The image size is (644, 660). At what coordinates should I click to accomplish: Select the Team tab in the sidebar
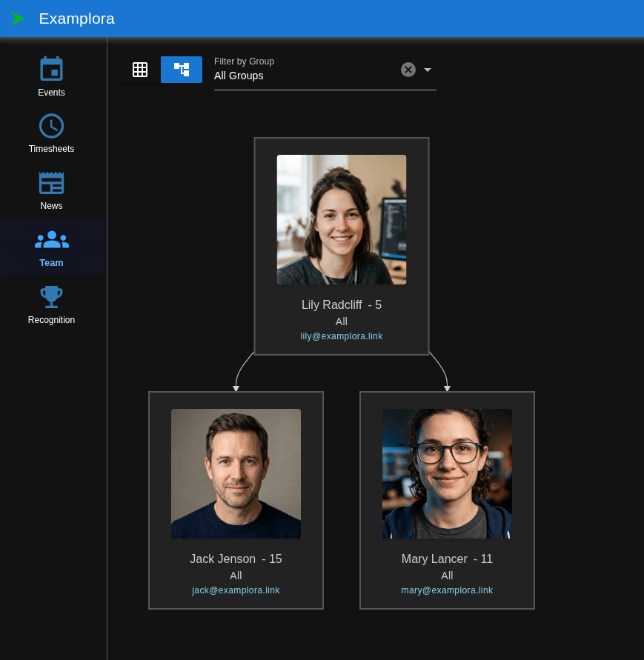click(x=51, y=247)
